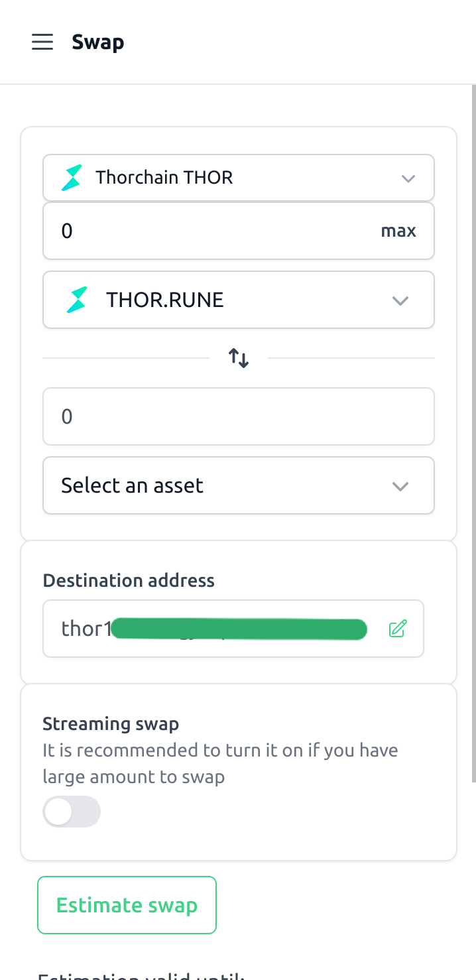Open the "Select an asset" dropdown
The width and height of the screenshot is (476, 980).
239,485
